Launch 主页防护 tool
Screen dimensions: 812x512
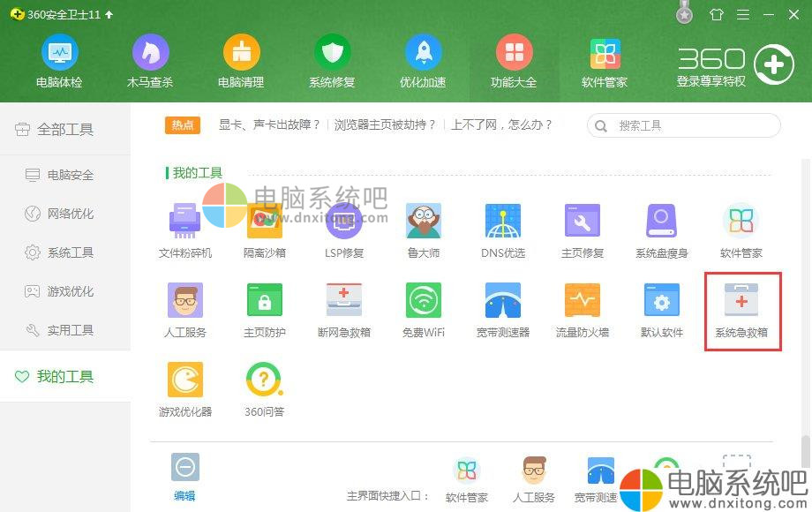(x=265, y=310)
